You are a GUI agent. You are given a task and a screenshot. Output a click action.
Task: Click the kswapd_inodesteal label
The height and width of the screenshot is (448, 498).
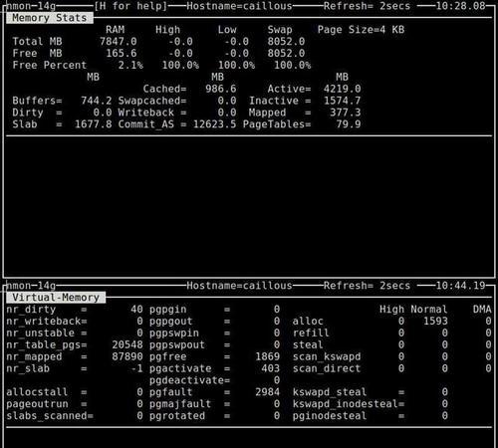[x=346, y=404]
